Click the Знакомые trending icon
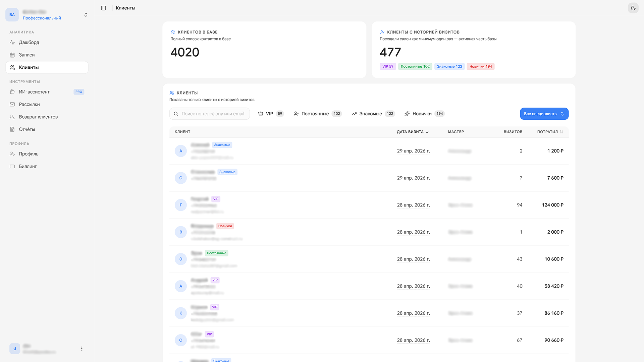 354,114
